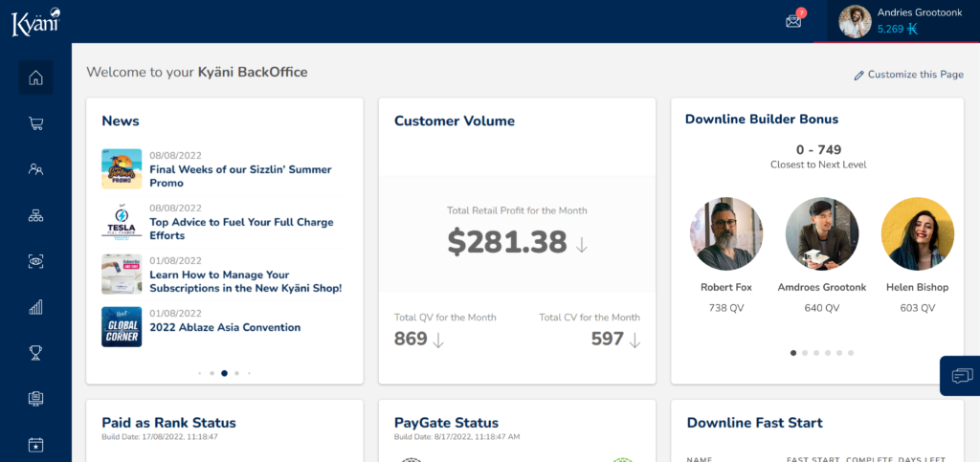Go to third Downline Builder Bonus carousel dot
The height and width of the screenshot is (462, 980).
click(x=816, y=353)
